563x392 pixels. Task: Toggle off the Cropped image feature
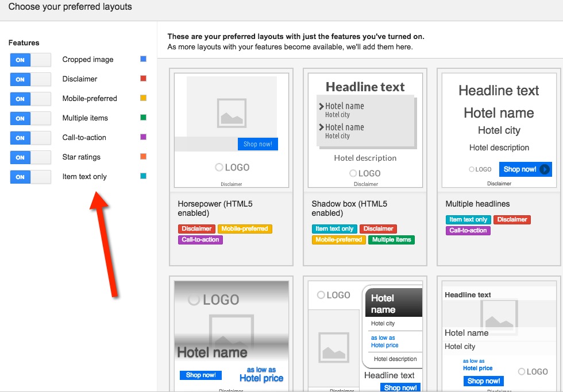tap(30, 60)
